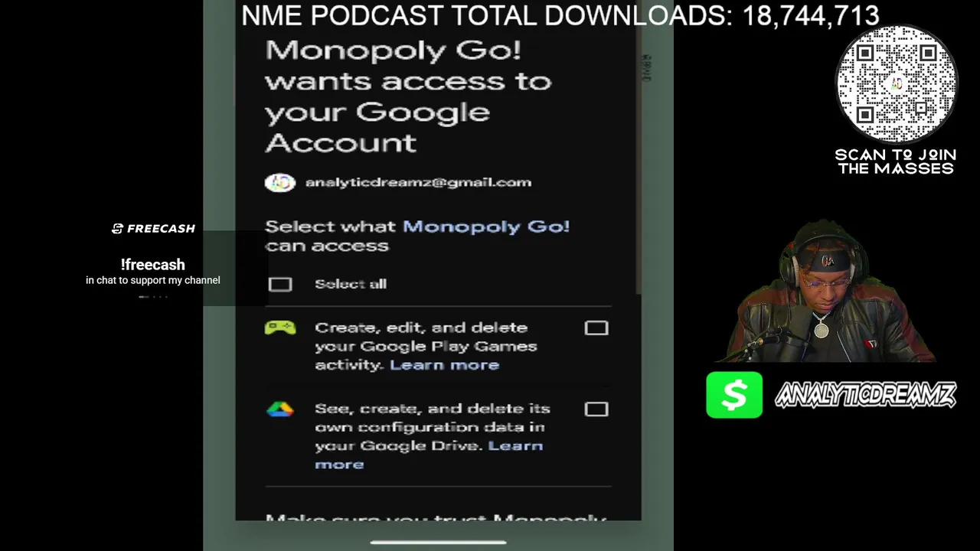
Task: Click the phone home gesture bar
Action: [438, 543]
